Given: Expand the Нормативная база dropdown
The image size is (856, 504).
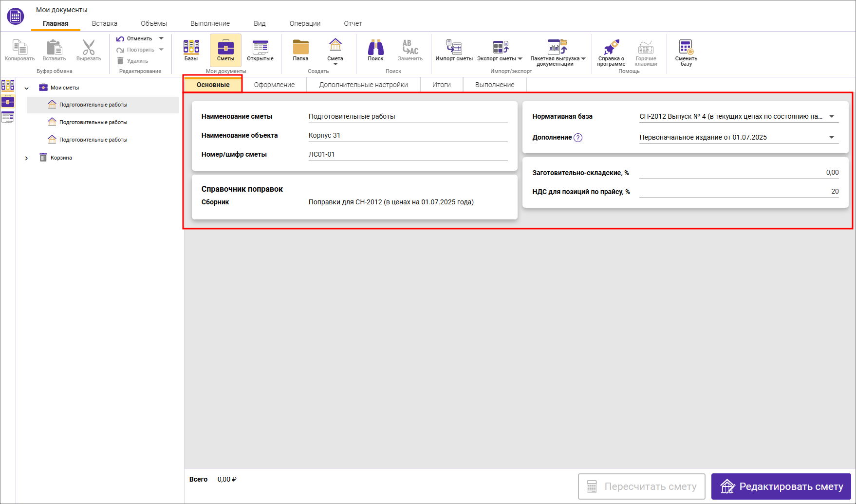Looking at the screenshot, I should pyautogui.click(x=832, y=117).
